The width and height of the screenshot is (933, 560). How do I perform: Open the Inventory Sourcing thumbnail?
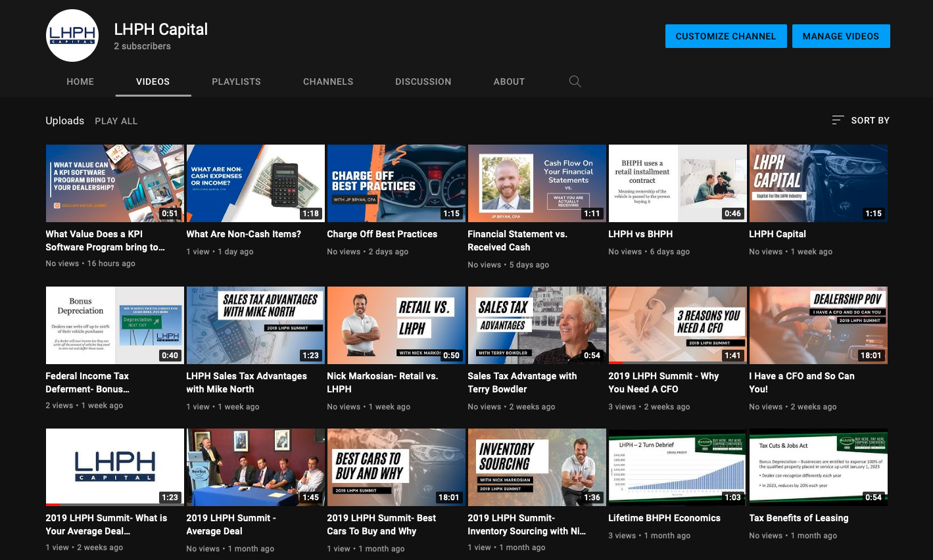(537, 467)
